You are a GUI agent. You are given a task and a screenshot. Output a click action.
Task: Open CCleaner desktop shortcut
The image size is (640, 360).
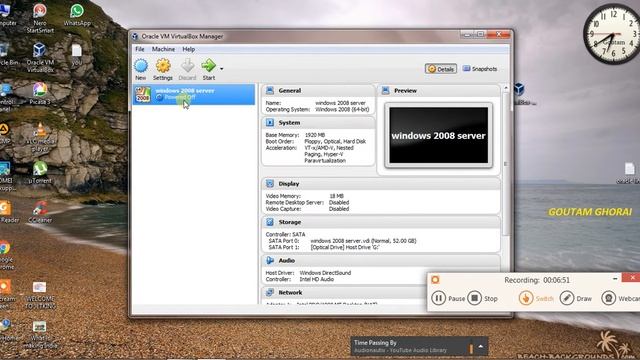point(40,211)
